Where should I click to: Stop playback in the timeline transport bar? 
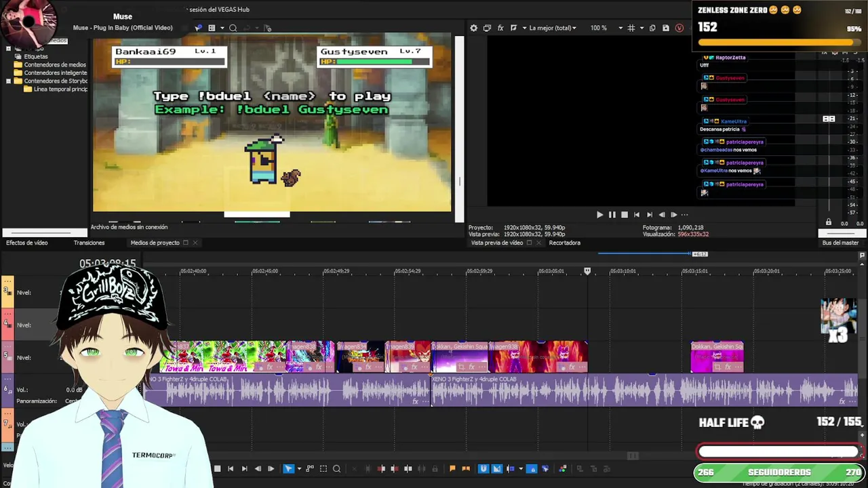pos(217,468)
